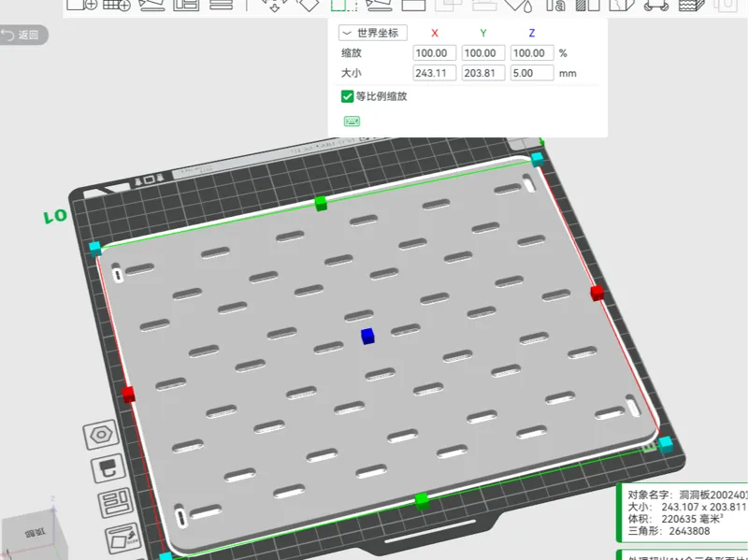748x560 pixels.
Task: Select the Rotate tool diamond icon
Action: click(x=309, y=5)
